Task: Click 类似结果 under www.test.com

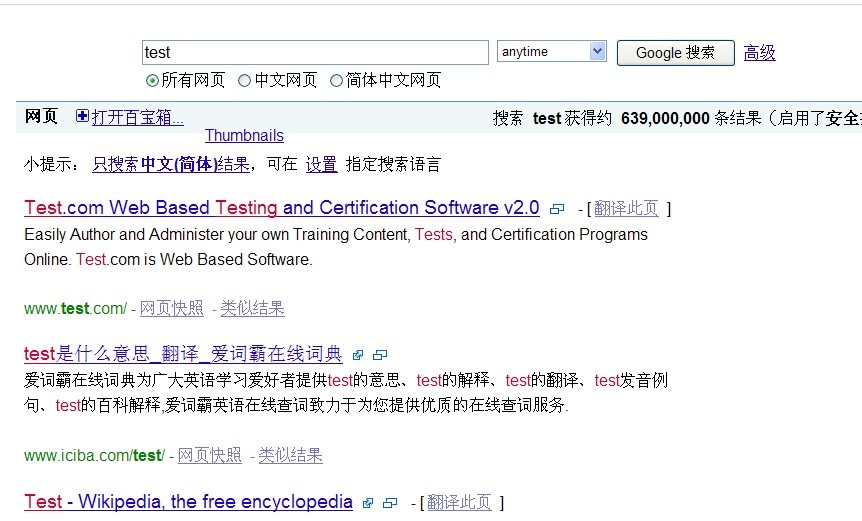Action: (x=252, y=308)
